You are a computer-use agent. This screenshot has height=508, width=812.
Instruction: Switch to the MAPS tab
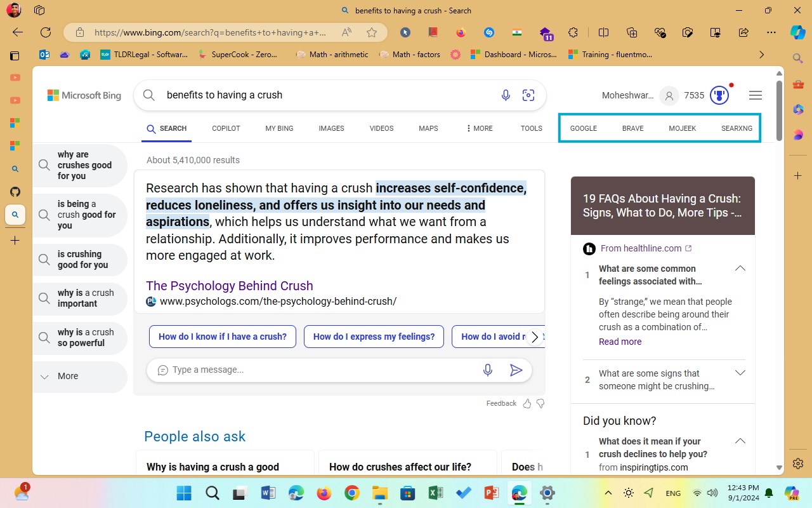428,128
